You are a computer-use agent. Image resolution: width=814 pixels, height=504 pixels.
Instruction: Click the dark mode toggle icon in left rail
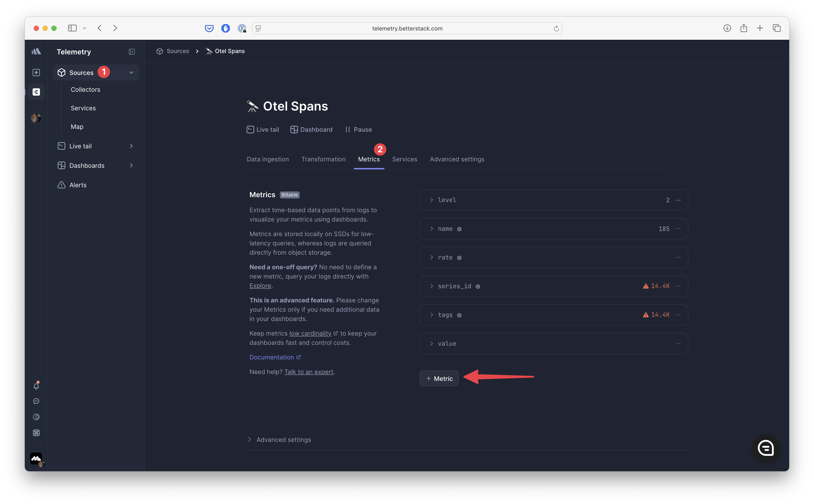click(x=36, y=417)
